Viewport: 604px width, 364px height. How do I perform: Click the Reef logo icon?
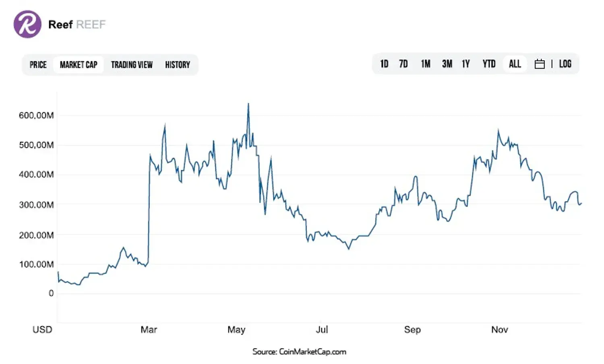tap(27, 24)
